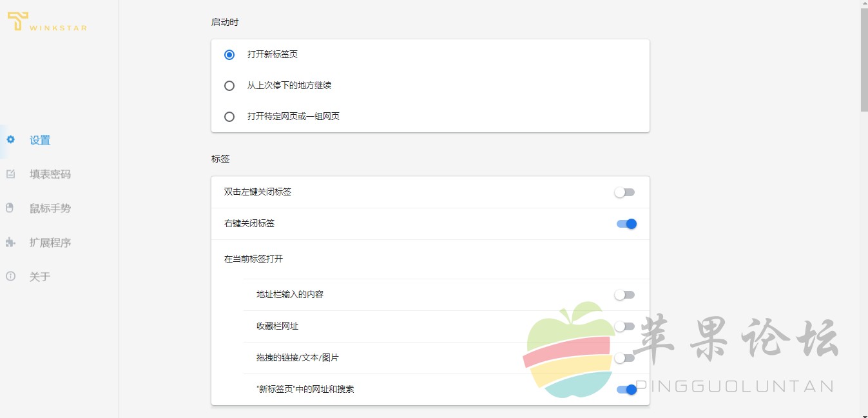Click the gear icon beside 设置

pyautogui.click(x=10, y=139)
